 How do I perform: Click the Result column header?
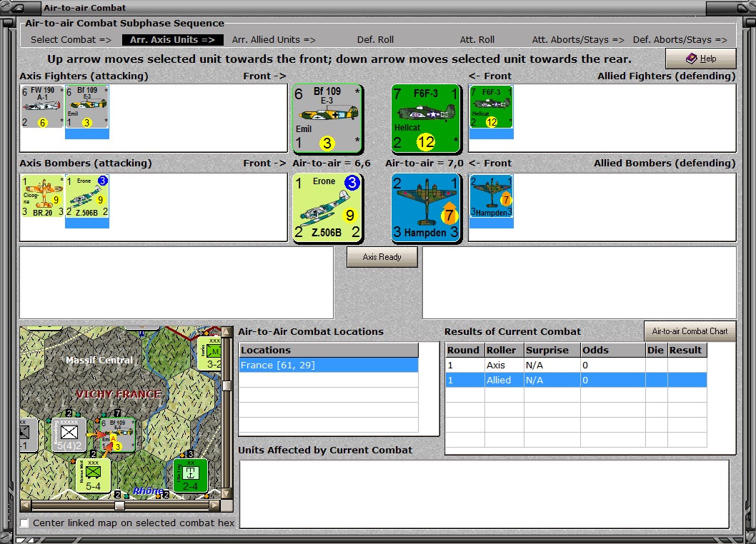tap(687, 351)
